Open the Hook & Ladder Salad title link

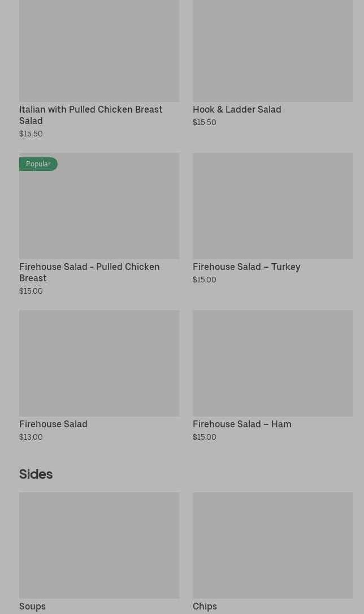pyautogui.click(x=237, y=109)
